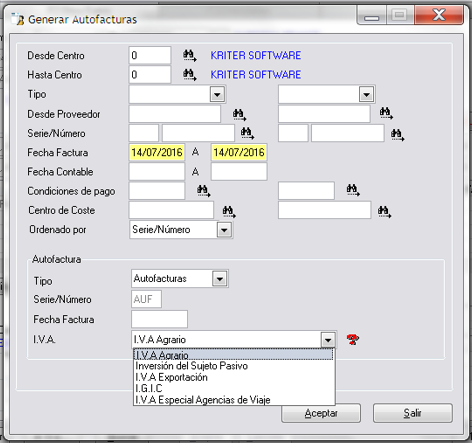This screenshot has width=472, height=443.
Task: Click the Aceptar button
Action: point(321,413)
